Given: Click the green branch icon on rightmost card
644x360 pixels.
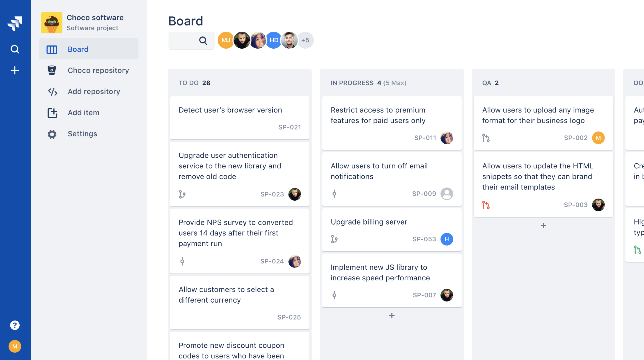Looking at the screenshot, I should tap(637, 249).
